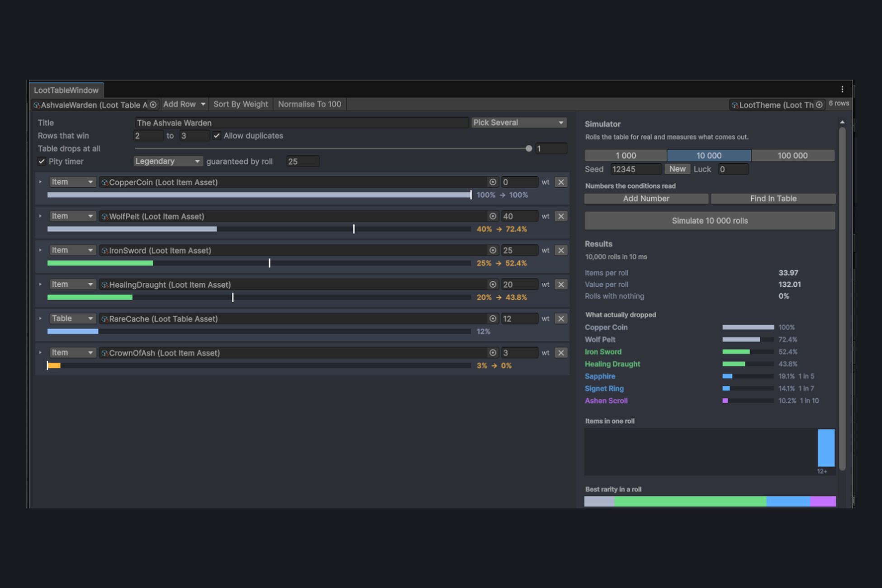Screen dimensions: 882x588
Task: Click the LootTheme asset icon
Action: pyautogui.click(x=735, y=105)
